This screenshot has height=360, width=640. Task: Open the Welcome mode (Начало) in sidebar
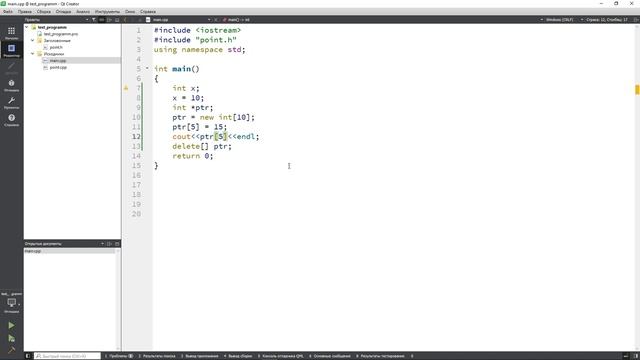[11, 33]
